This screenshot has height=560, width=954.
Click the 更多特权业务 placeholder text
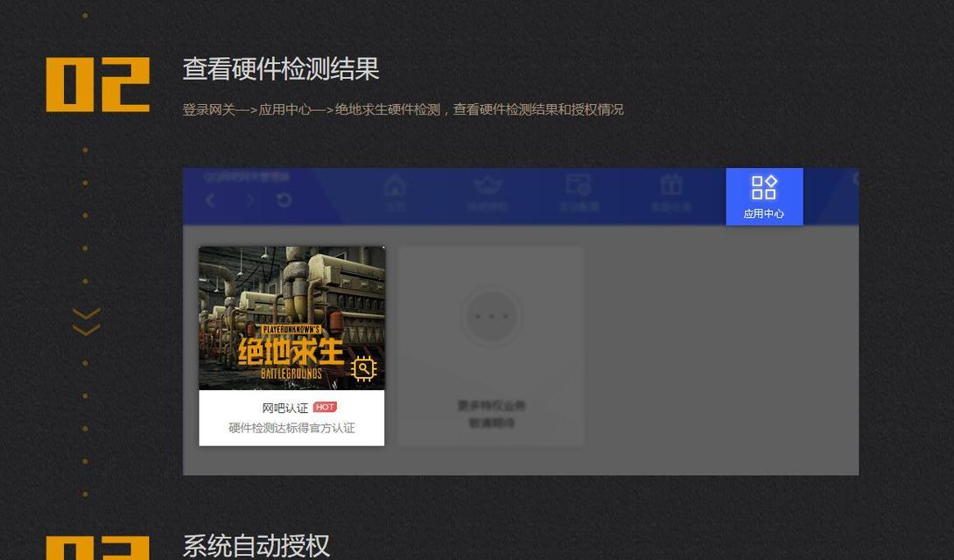tap(492, 405)
